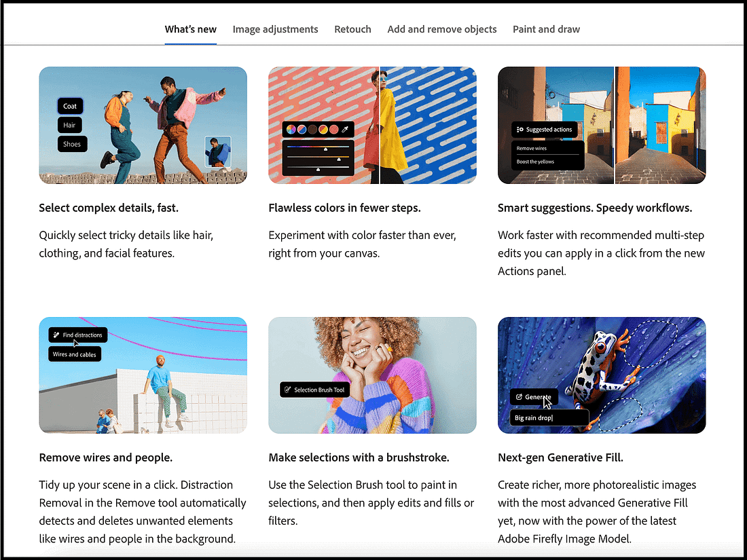Switch to the Image adjustments tab
The width and height of the screenshot is (747, 560).
tap(275, 29)
